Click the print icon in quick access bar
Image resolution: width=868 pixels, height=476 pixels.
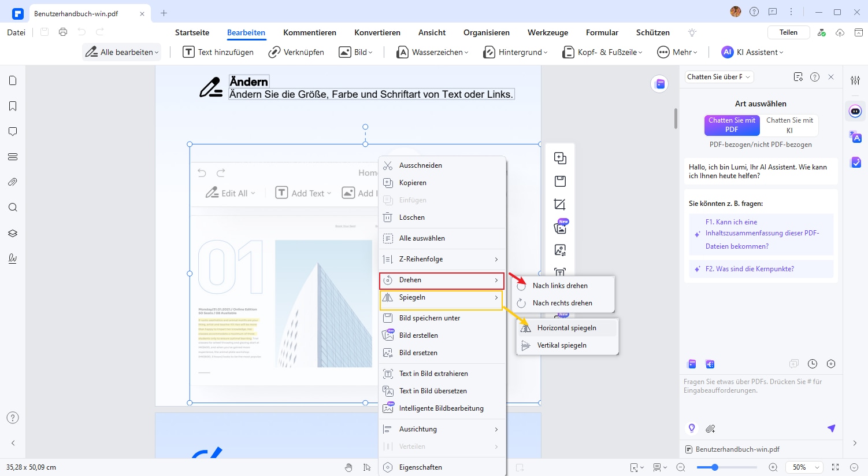(63, 32)
